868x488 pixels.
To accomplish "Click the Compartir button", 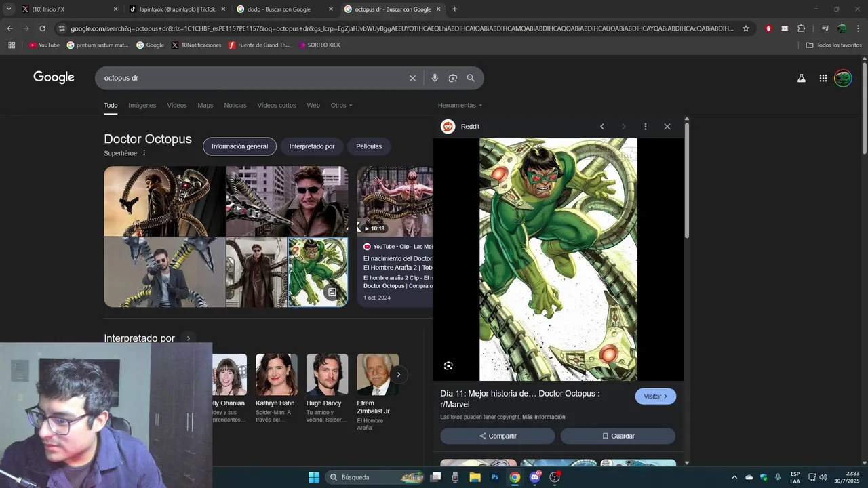I will (x=498, y=436).
